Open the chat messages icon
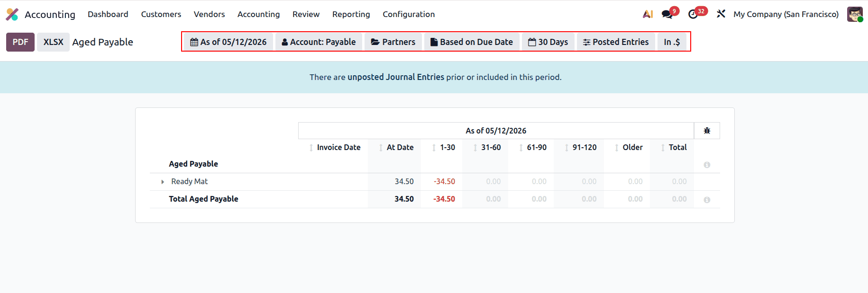This screenshot has height=293, width=868. click(x=667, y=14)
